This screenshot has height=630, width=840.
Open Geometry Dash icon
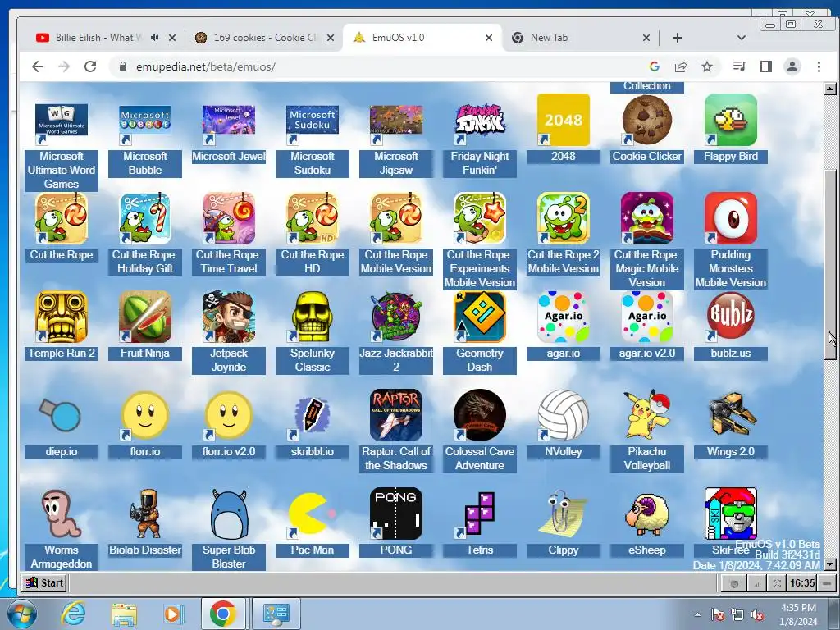tap(479, 317)
